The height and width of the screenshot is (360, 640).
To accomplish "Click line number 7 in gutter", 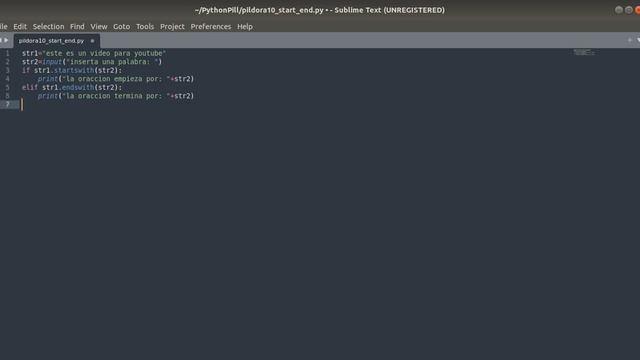I will coord(7,104).
